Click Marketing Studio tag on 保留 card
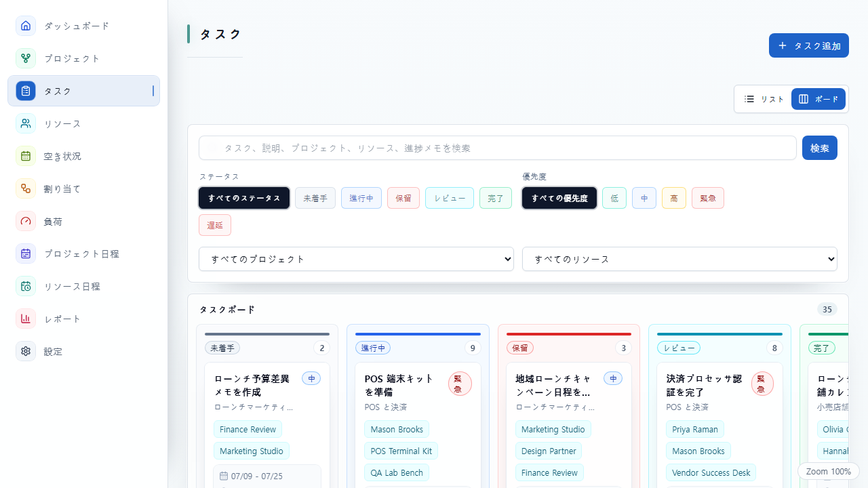This screenshot has width=868, height=488. click(x=553, y=429)
